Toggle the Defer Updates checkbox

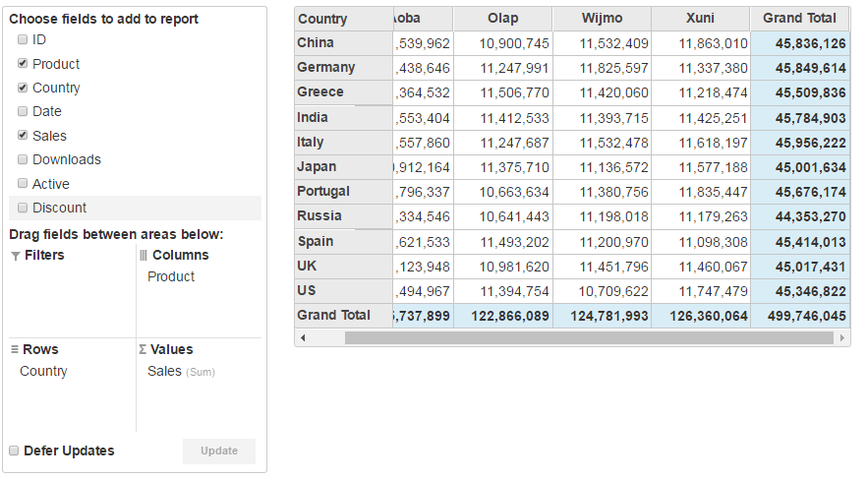point(15,450)
